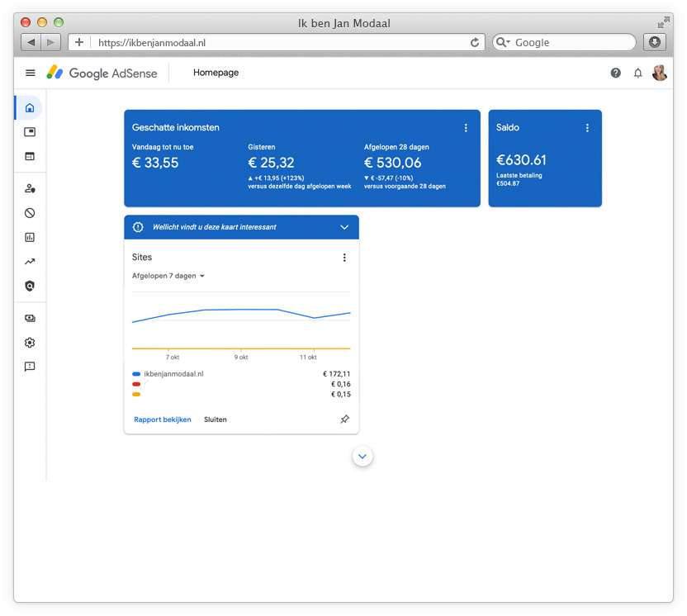Click Sluiten button on Sites card
This screenshot has height=616, width=687.
[216, 419]
